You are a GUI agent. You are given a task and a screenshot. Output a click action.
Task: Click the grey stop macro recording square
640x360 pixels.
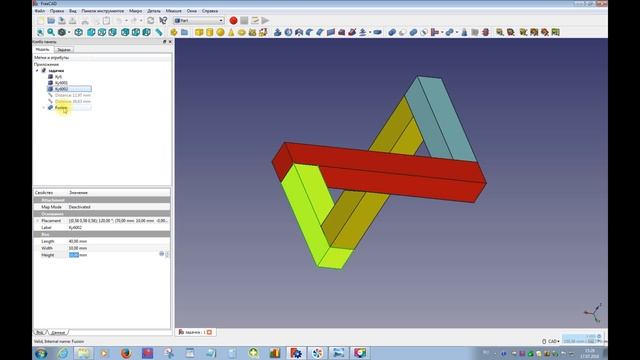(x=244, y=20)
